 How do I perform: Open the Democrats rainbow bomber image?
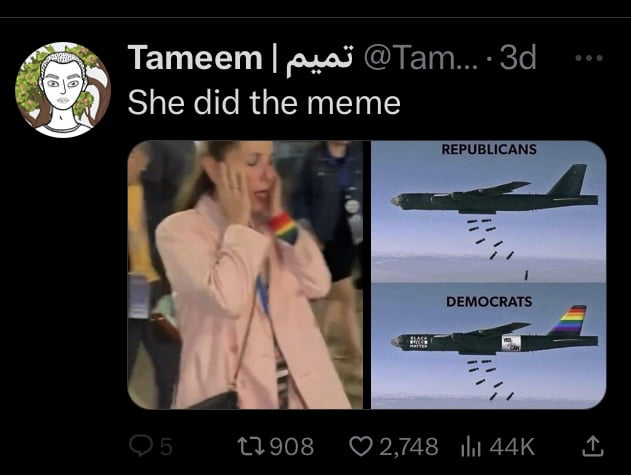489,346
